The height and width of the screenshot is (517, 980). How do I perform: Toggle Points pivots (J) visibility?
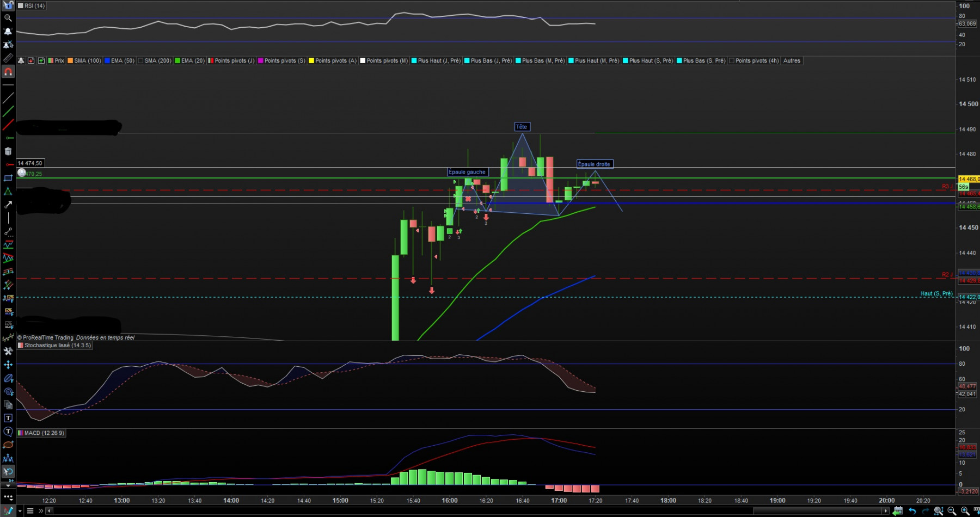pyautogui.click(x=210, y=60)
